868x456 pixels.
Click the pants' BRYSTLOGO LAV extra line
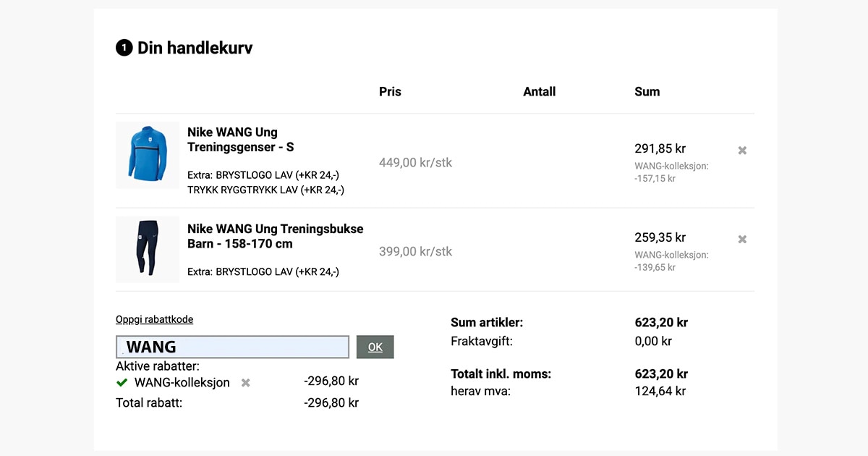[x=263, y=272]
